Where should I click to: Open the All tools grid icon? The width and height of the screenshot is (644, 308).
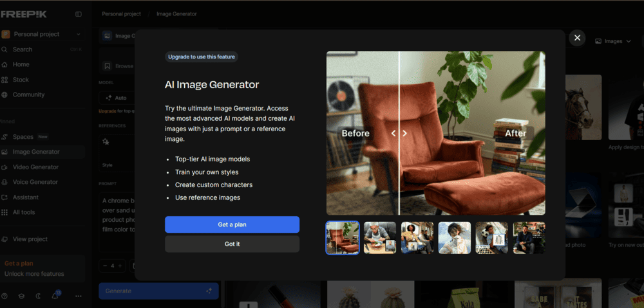coord(5,212)
